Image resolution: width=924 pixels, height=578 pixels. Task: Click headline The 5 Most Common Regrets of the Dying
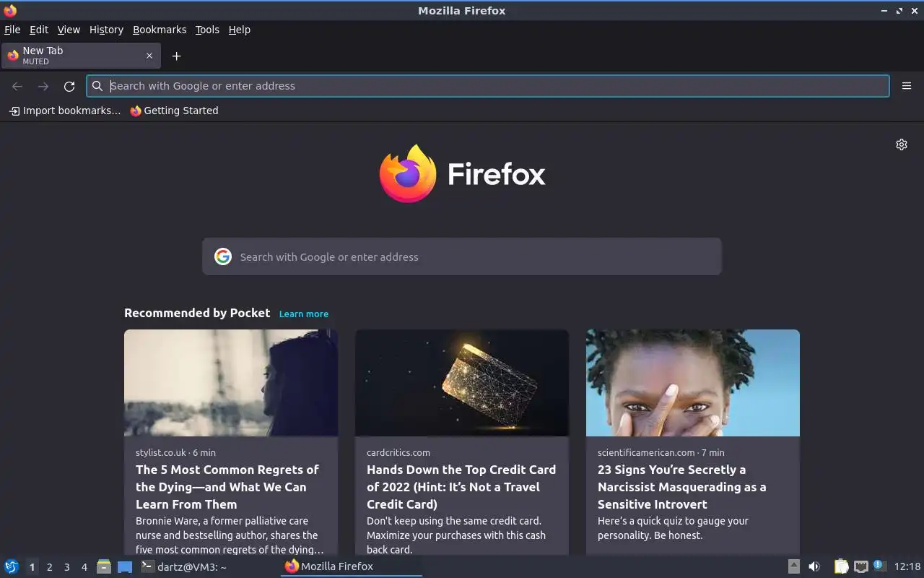pos(227,487)
